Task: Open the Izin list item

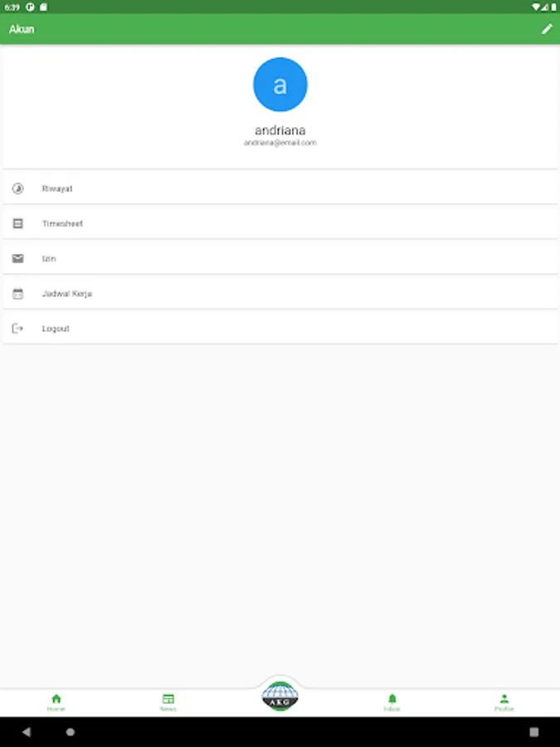Action: tap(280, 258)
